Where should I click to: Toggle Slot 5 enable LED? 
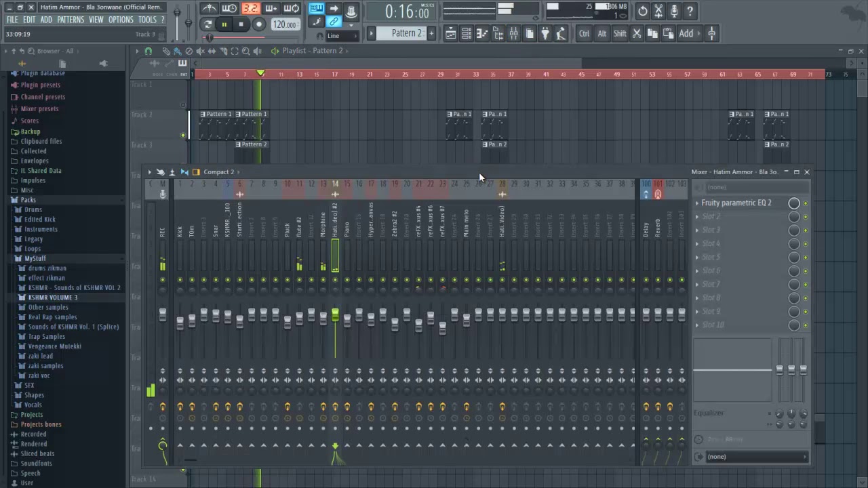[806, 258]
